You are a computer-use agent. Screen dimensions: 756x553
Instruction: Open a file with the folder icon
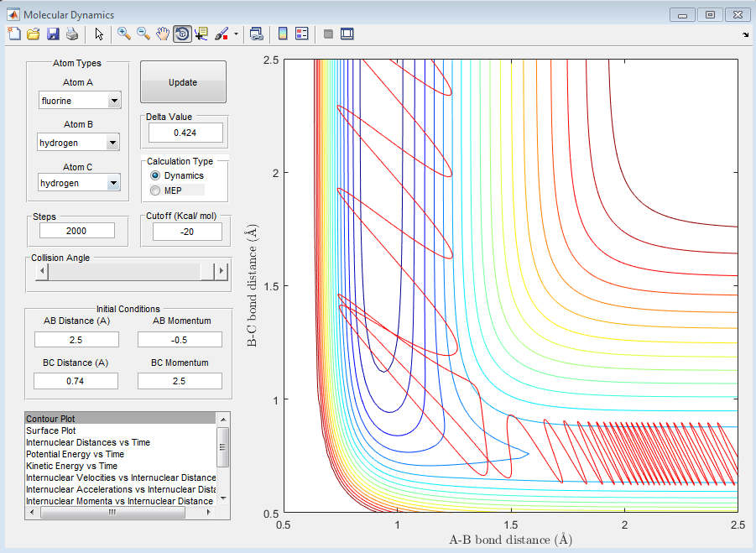tap(34, 34)
